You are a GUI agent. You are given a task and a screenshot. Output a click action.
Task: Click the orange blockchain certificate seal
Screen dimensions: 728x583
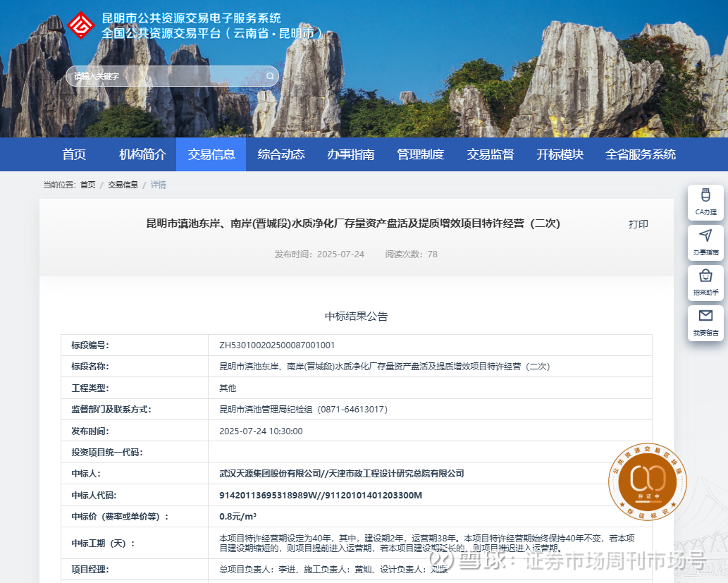pyautogui.click(x=647, y=481)
